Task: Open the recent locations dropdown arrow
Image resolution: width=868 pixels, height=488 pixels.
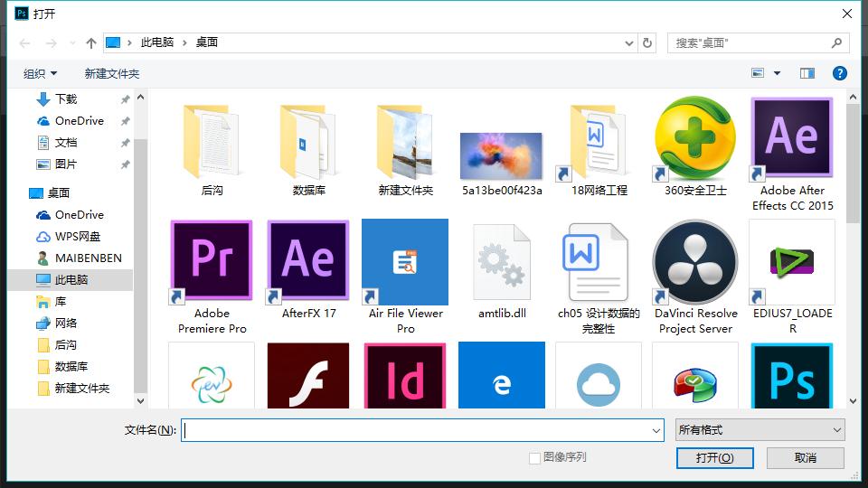Action: tap(72, 43)
